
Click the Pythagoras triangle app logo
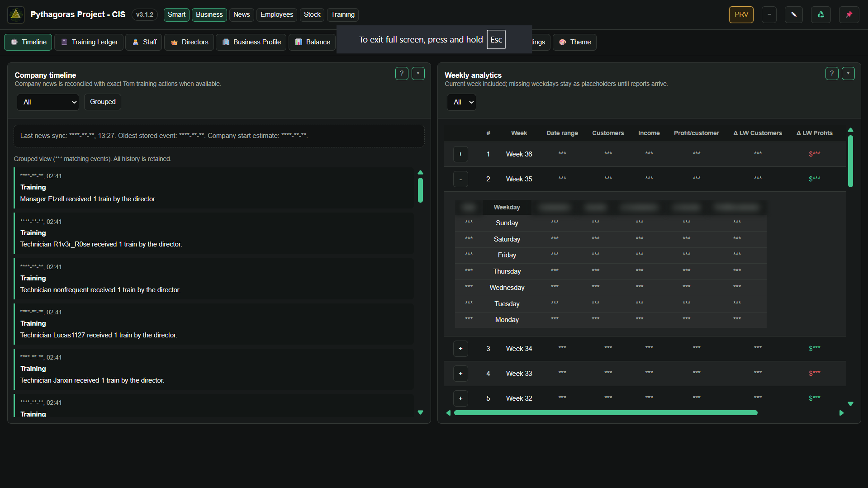click(x=16, y=14)
